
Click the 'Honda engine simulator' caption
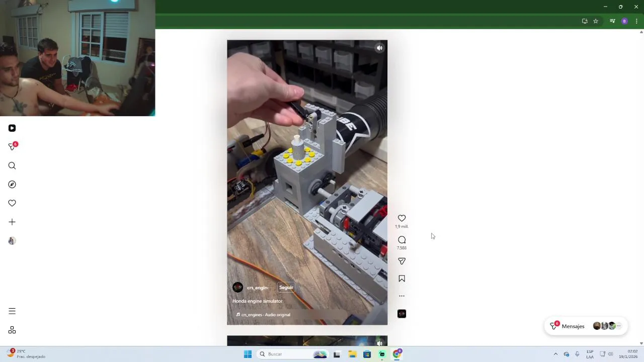click(258, 301)
